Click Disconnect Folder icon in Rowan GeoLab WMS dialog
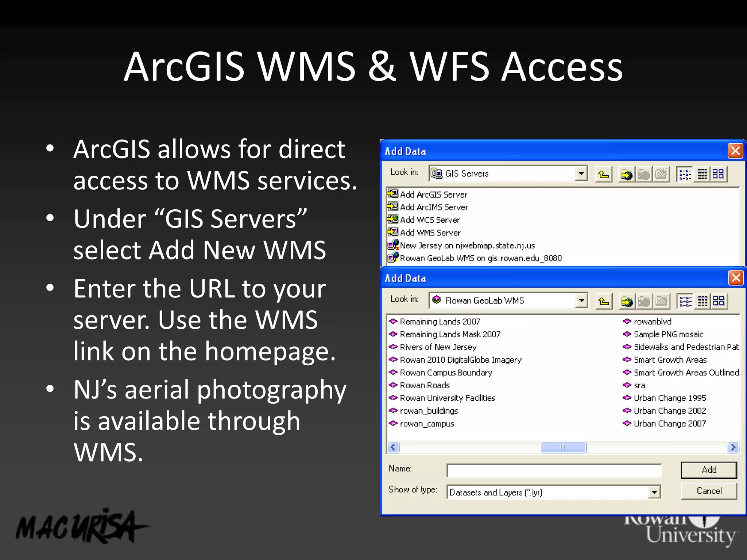 coord(644,301)
